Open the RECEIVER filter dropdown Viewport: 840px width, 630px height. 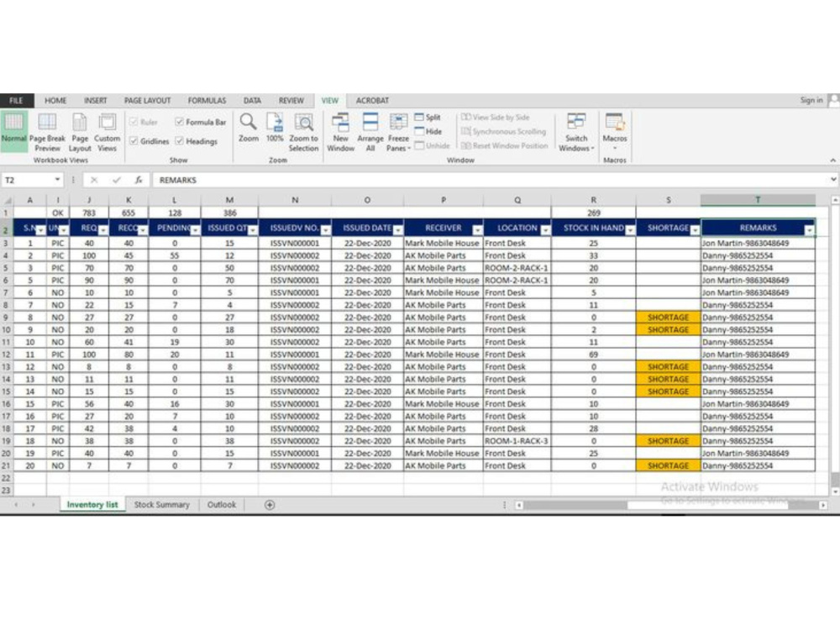(477, 230)
